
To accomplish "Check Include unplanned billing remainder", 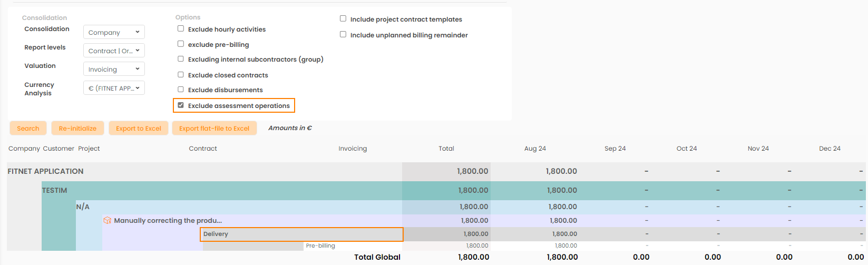I will [x=343, y=35].
